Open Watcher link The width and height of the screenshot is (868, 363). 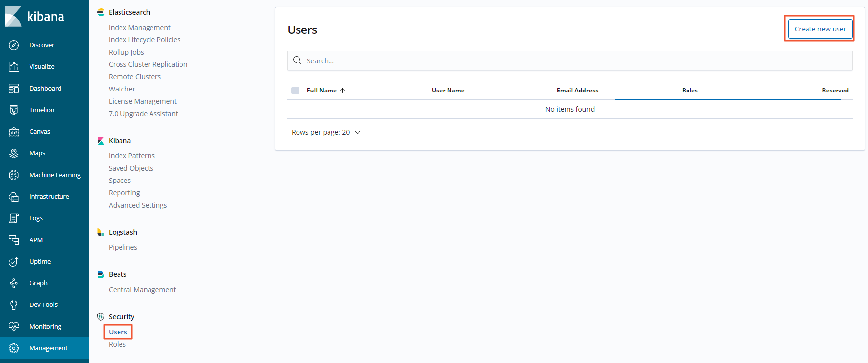coord(122,89)
